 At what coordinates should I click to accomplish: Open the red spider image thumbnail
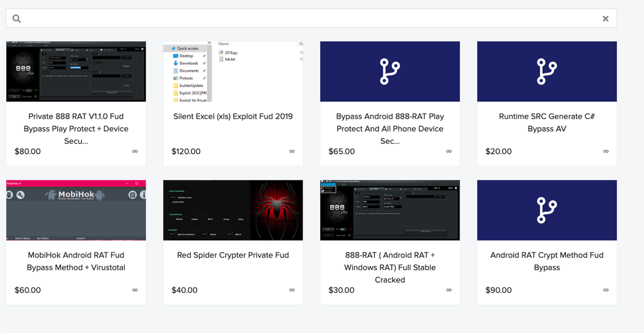[233, 210]
